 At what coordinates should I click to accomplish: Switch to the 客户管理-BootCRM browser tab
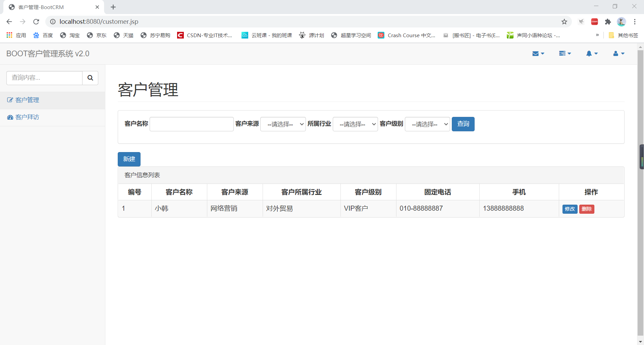(x=54, y=7)
